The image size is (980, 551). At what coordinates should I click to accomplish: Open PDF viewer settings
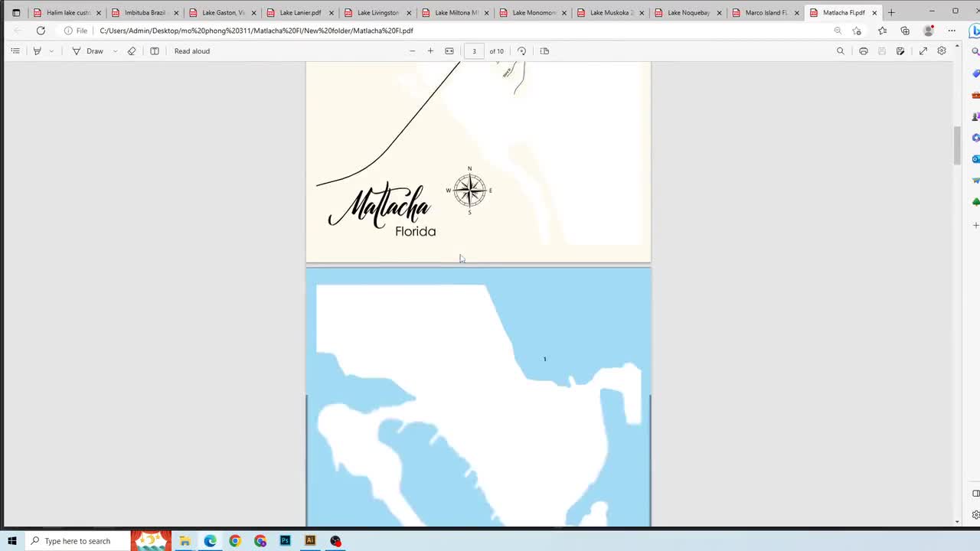click(942, 51)
